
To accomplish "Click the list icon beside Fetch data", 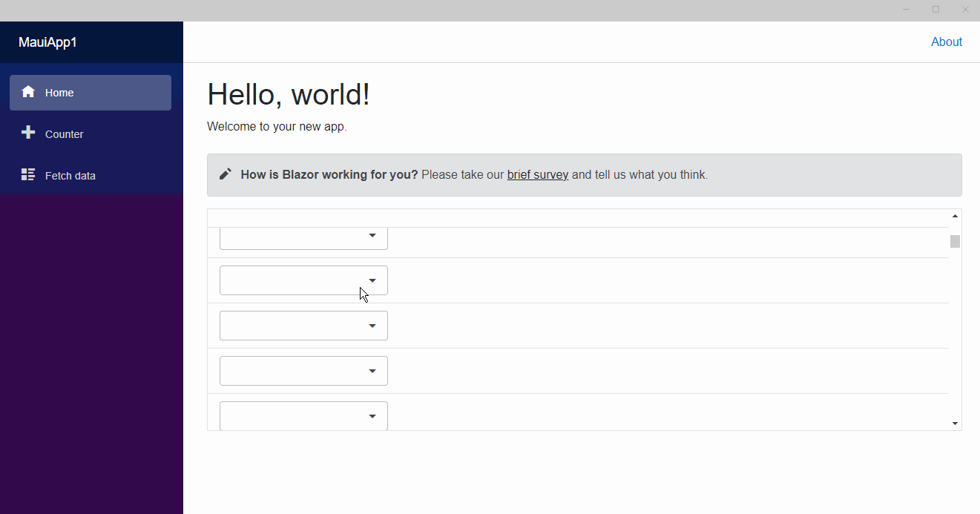I will click(28, 174).
